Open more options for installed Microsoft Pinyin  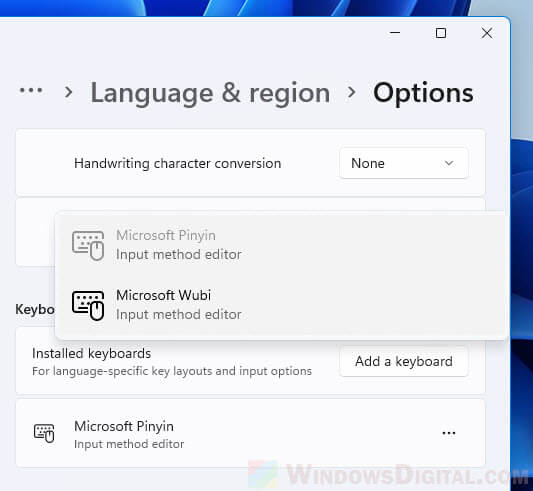449,433
